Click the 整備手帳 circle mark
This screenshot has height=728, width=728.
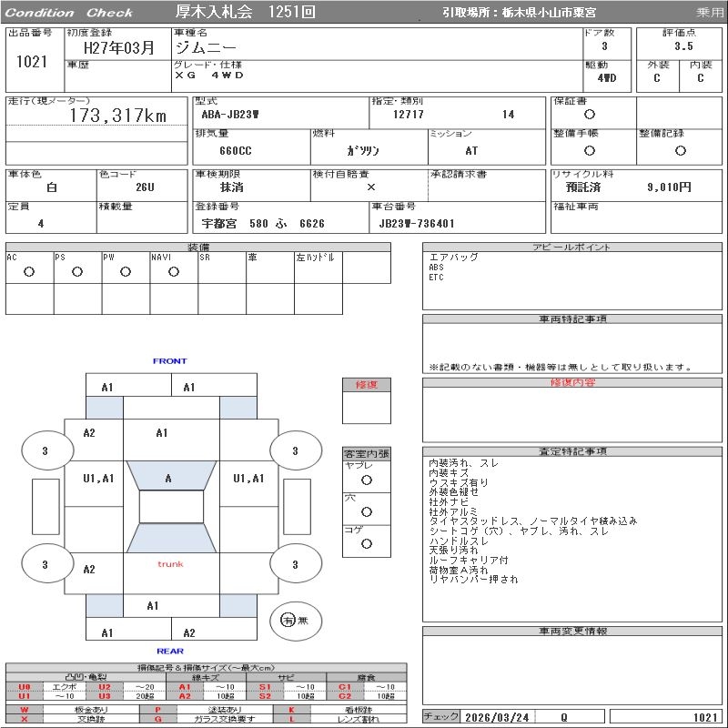click(x=589, y=150)
